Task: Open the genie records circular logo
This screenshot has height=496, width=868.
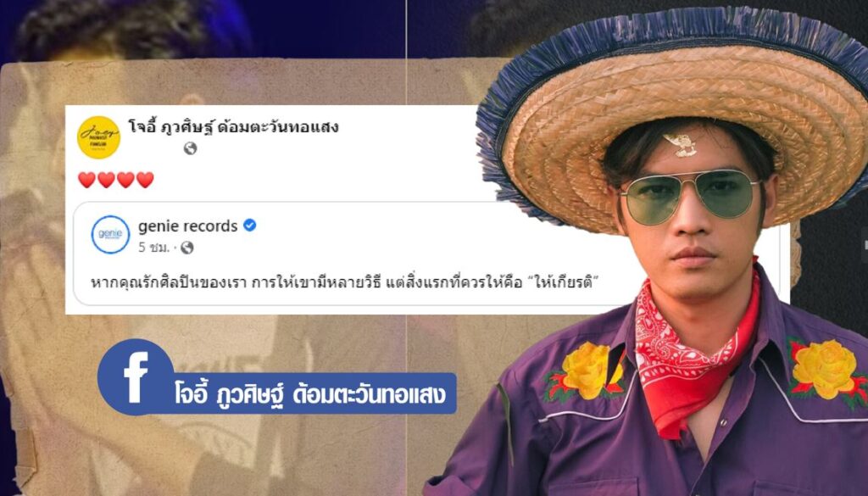Action: click(110, 235)
